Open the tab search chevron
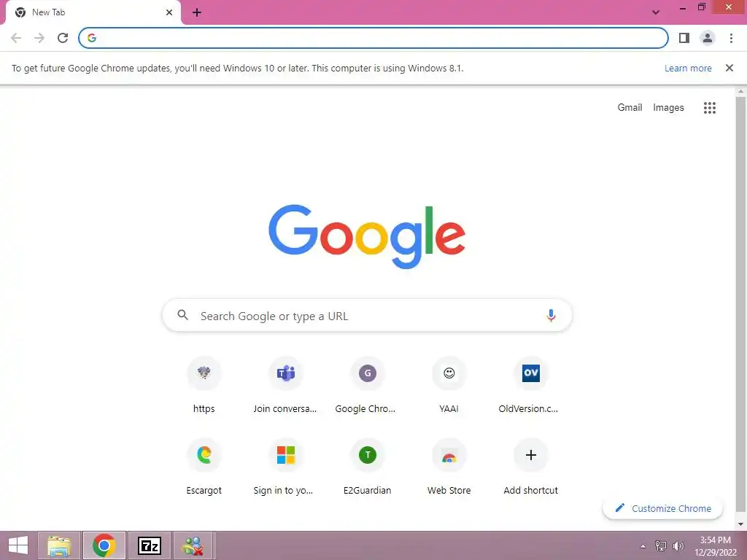 point(656,12)
